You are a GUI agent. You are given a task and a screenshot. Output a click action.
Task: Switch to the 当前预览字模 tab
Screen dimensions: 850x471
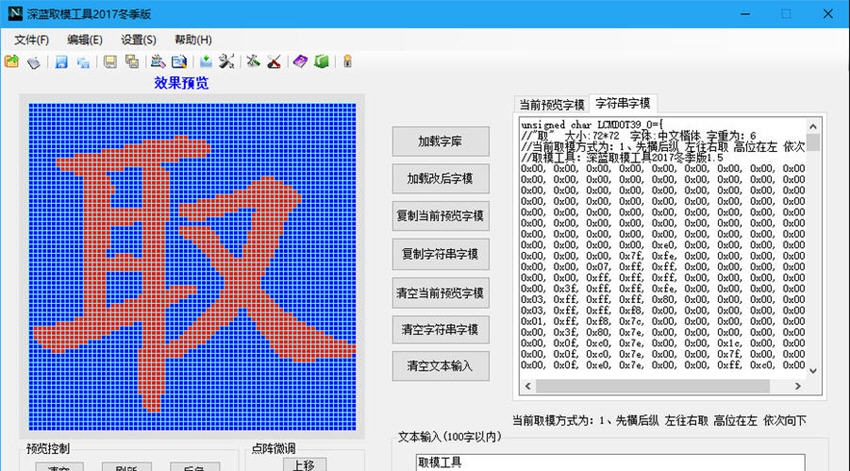(551, 105)
